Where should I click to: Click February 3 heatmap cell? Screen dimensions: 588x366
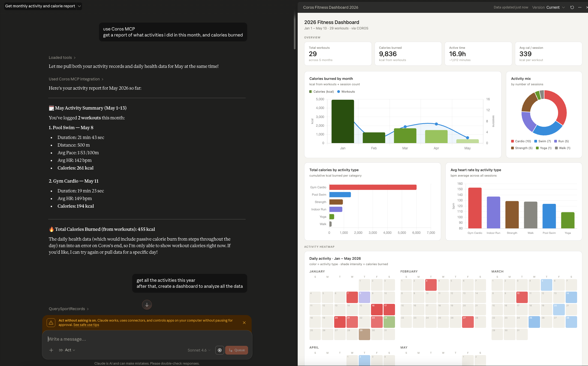(431, 285)
